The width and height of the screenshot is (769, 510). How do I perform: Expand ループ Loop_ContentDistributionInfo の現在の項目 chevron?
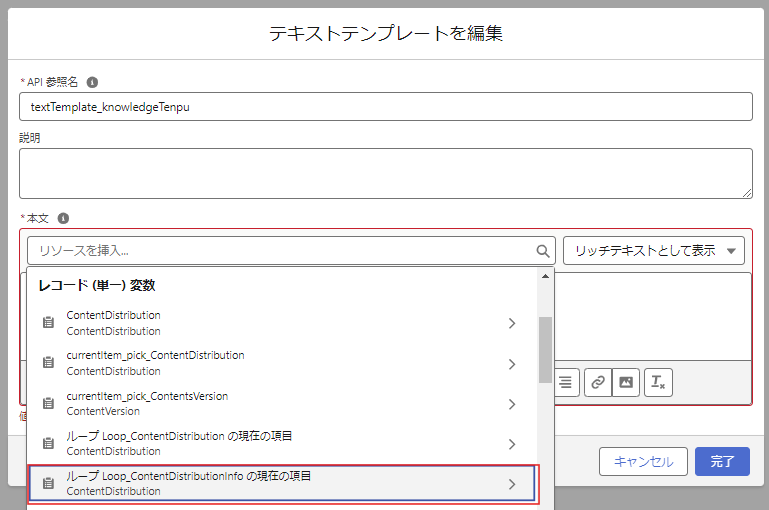pyautogui.click(x=512, y=484)
